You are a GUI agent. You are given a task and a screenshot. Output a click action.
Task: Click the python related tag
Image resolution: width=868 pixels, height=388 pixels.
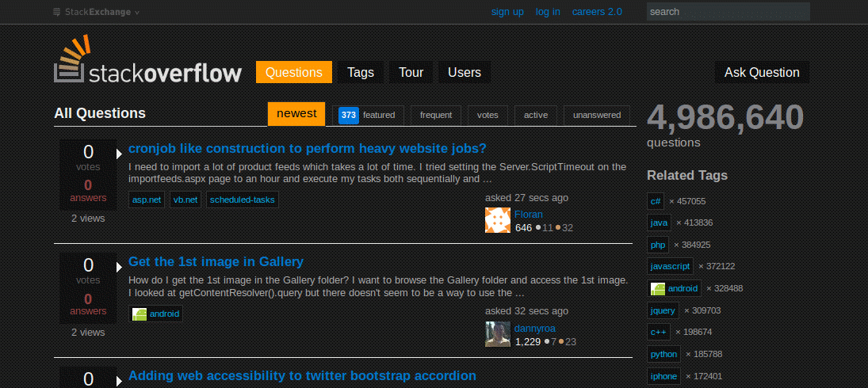pos(663,354)
